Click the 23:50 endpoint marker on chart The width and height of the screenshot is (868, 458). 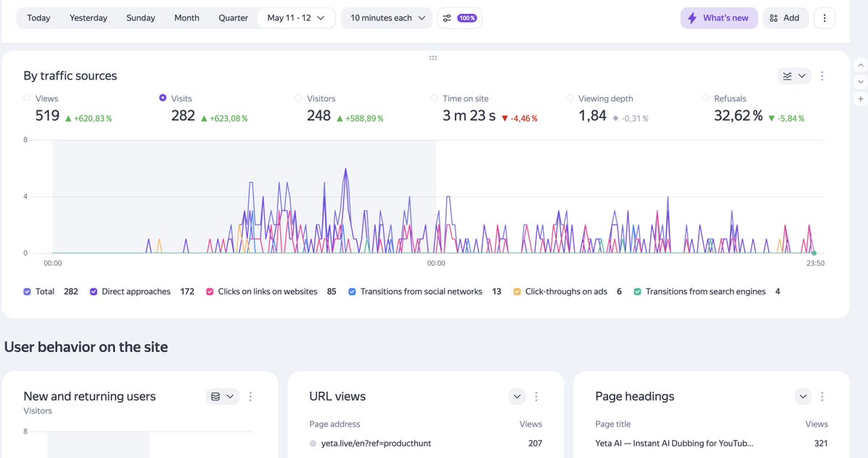(x=814, y=253)
